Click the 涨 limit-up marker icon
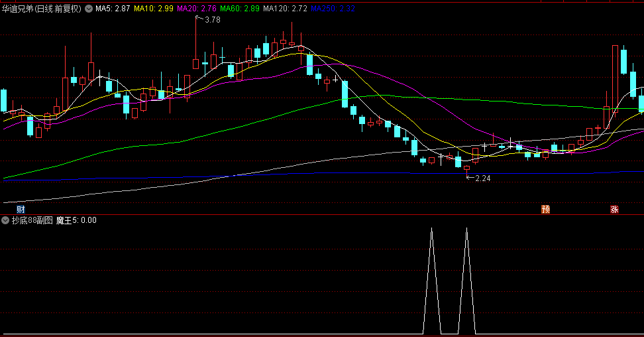The height and width of the screenshot is (337, 644). pyautogui.click(x=614, y=210)
